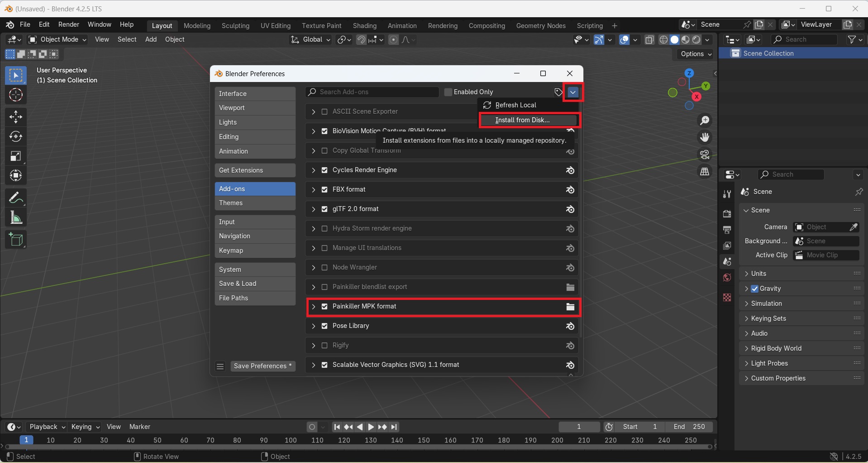Switch to the Geometry Nodes workspace tab

point(541,26)
